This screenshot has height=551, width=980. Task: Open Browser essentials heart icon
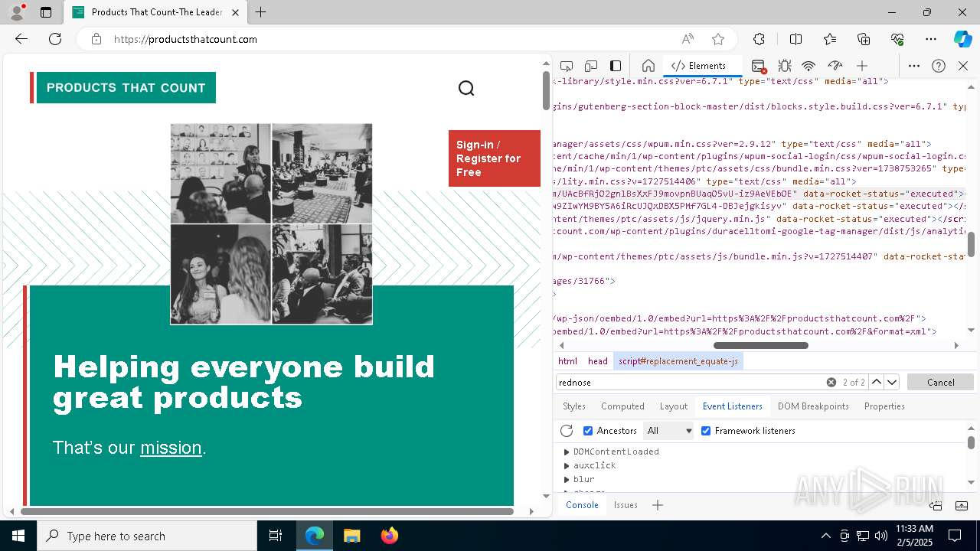[x=897, y=39]
